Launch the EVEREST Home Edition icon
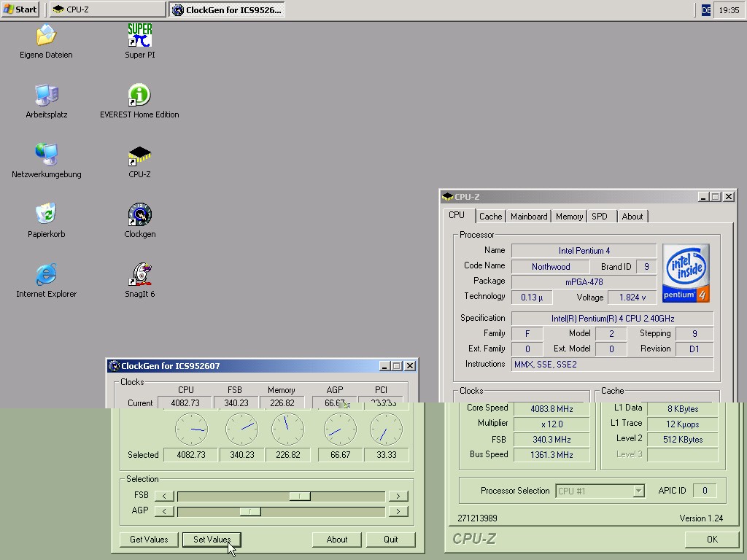This screenshot has width=747, height=560. pyautogui.click(x=139, y=96)
